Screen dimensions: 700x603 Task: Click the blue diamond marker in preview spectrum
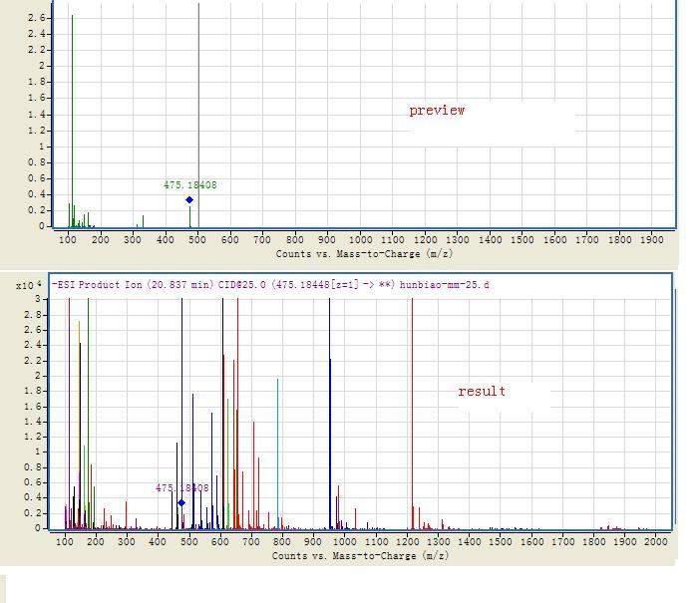pyautogui.click(x=189, y=200)
